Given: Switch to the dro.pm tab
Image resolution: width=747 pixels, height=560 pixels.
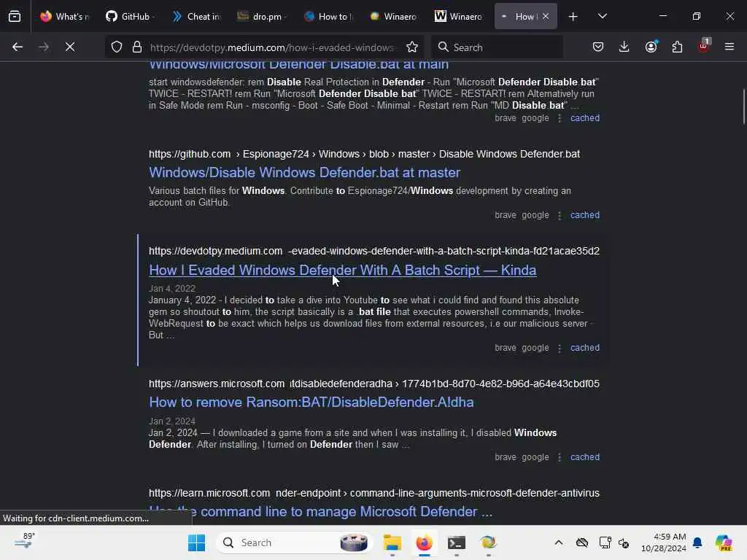Looking at the screenshot, I should [261, 16].
